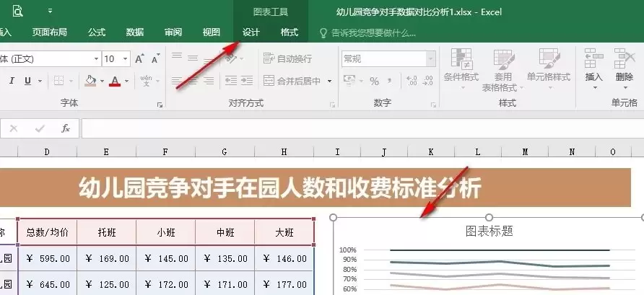The height and width of the screenshot is (295, 644).
Task: Open the print preview quick access icon
Action: (x=17, y=11)
